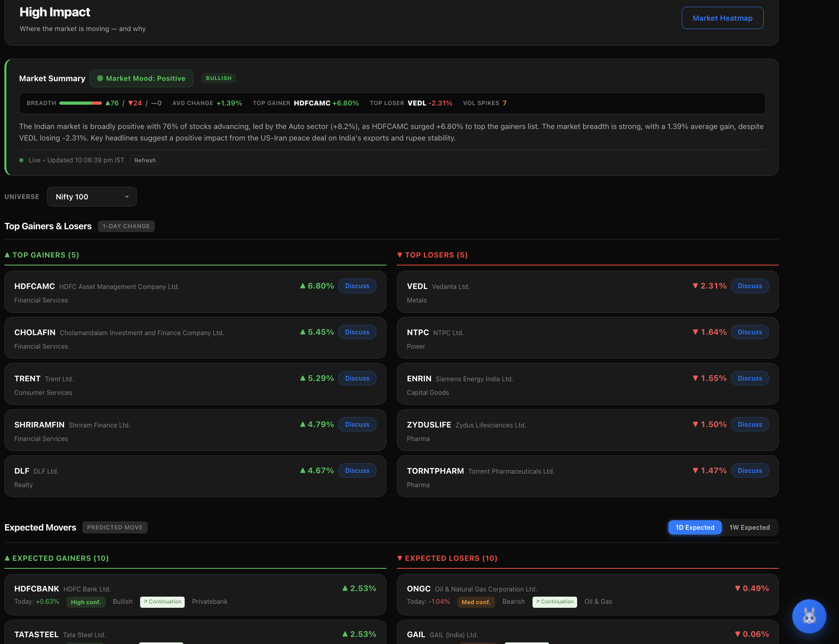The width and height of the screenshot is (839, 644).
Task: Refresh the market summary data
Action: [145, 160]
